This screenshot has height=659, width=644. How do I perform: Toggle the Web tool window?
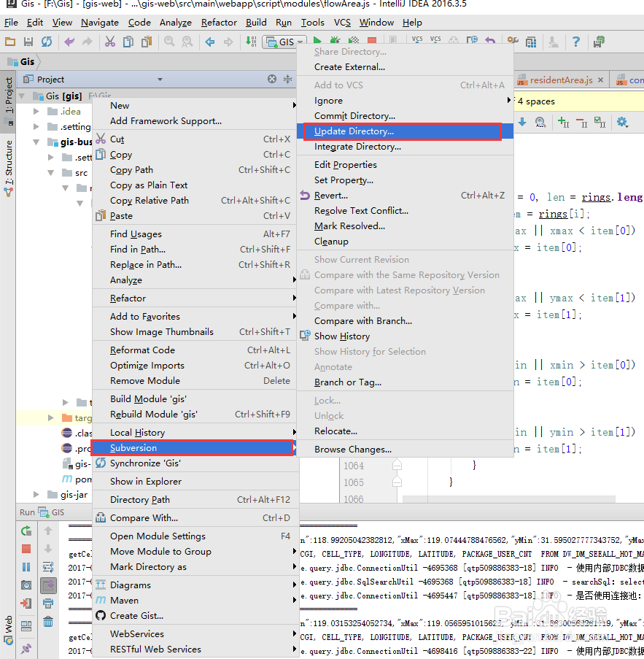point(9,630)
